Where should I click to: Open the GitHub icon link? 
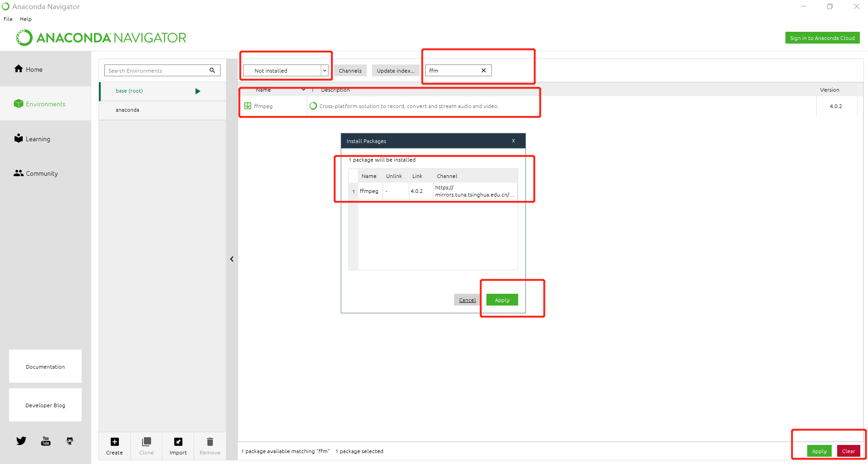point(70,441)
